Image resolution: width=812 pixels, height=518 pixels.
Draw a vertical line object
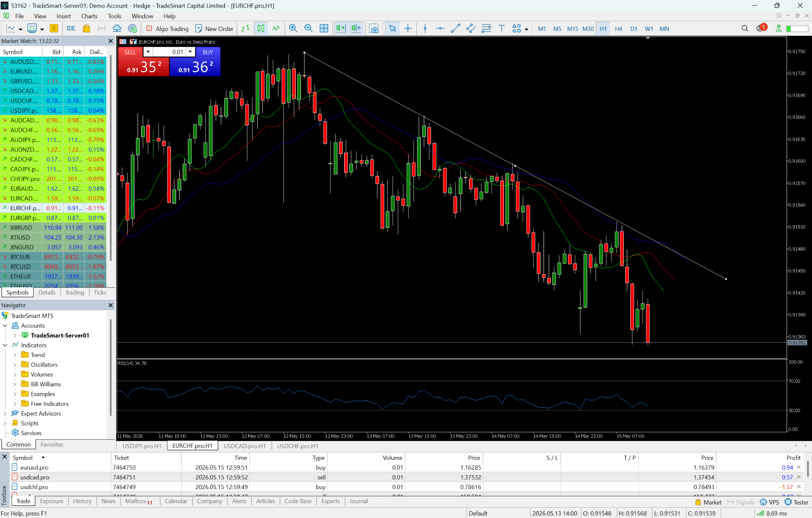click(x=425, y=29)
